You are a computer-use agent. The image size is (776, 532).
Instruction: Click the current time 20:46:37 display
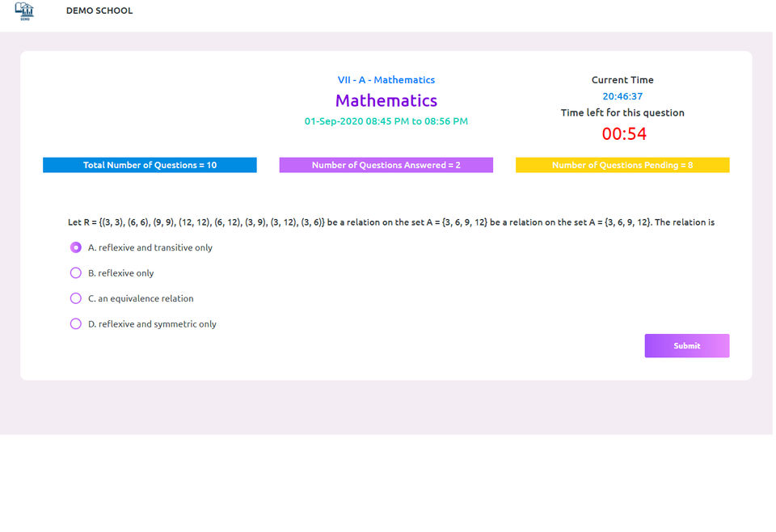(x=622, y=96)
